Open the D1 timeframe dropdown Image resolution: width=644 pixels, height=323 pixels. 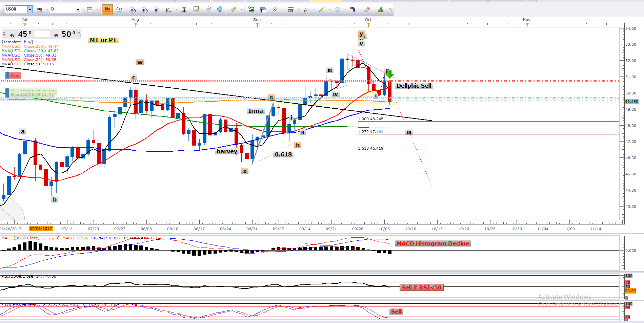78,9
